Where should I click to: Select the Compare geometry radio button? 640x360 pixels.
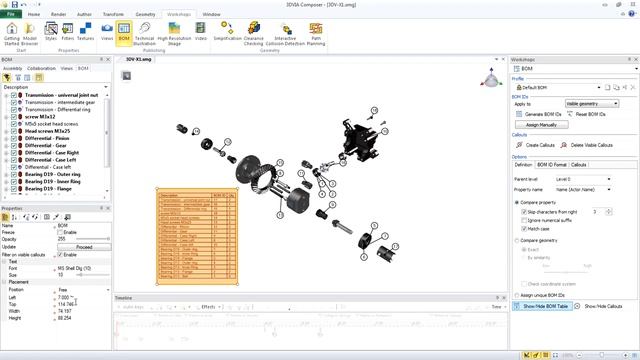click(x=517, y=240)
